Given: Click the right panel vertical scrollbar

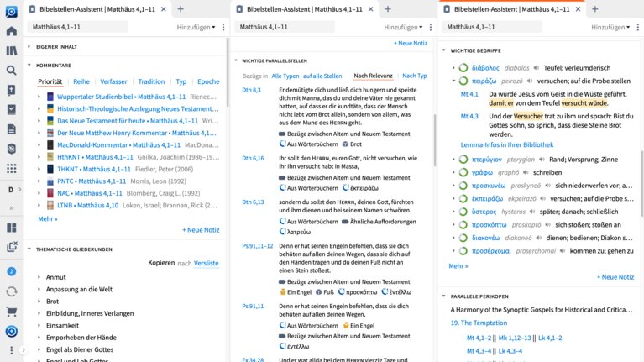Looking at the screenshot, I should (x=642, y=183).
